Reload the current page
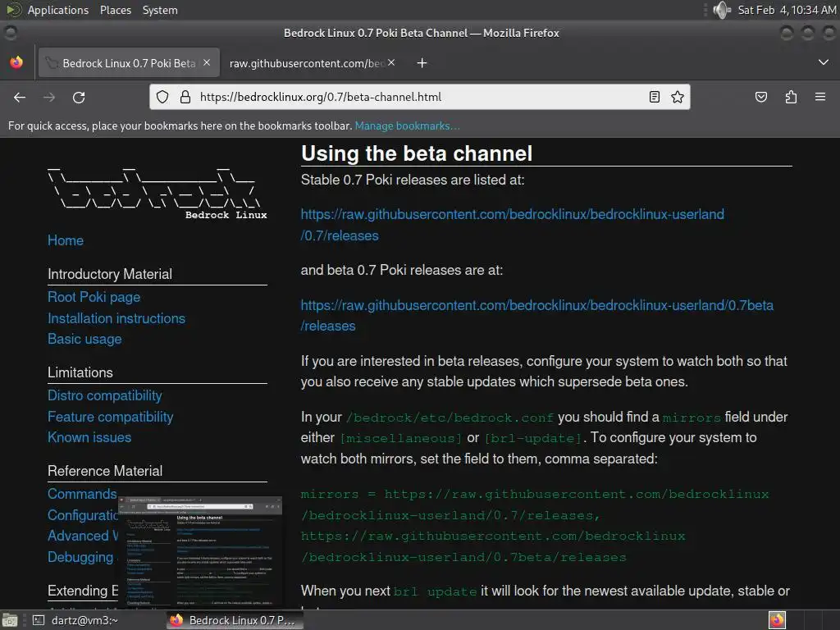The height and width of the screenshot is (630, 840). pos(79,97)
